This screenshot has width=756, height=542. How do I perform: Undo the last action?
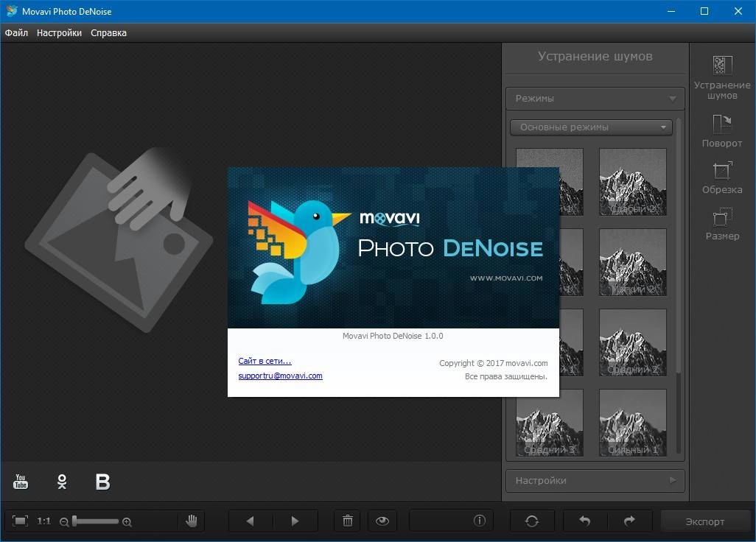pos(585,521)
